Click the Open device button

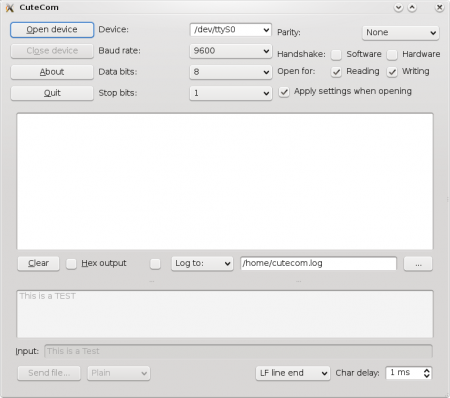point(52,30)
